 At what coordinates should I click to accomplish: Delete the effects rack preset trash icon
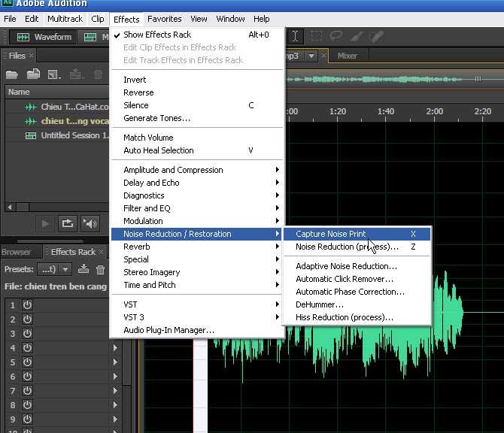[100, 270]
